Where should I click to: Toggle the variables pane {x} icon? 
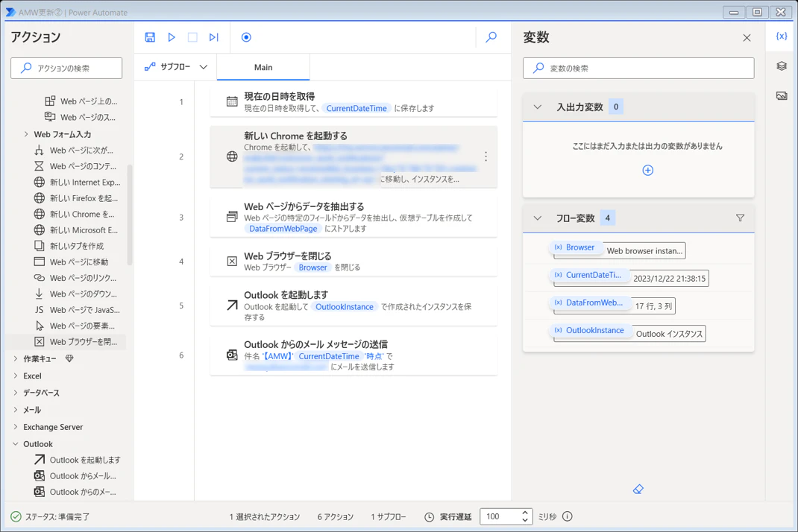[x=782, y=36]
